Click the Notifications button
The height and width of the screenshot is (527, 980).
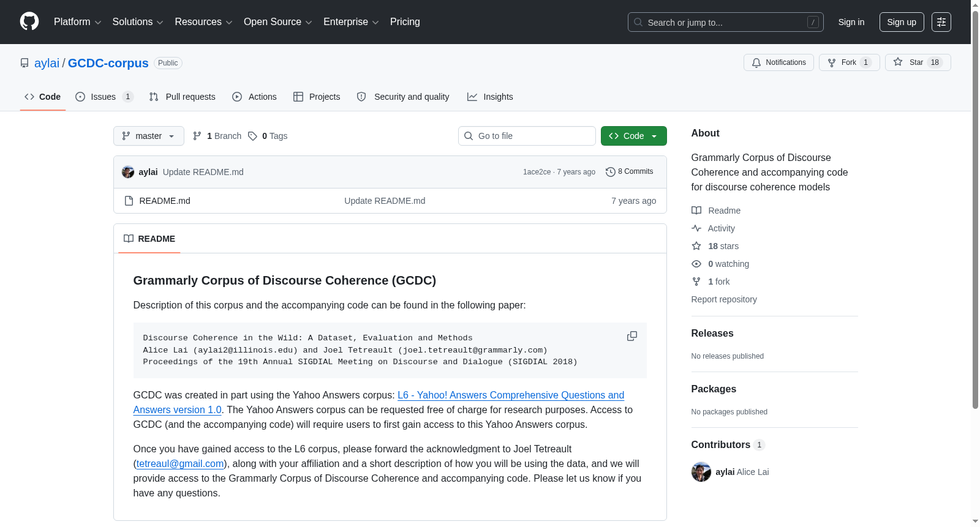778,62
